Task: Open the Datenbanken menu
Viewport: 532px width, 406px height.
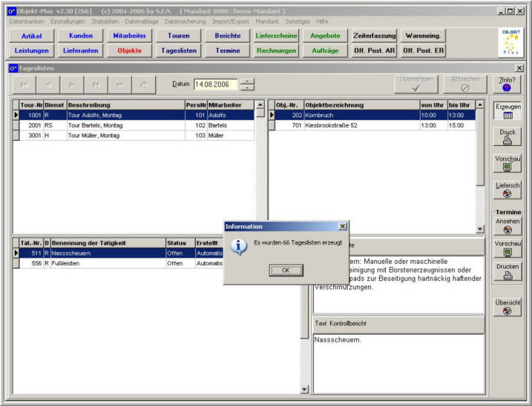Action: [x=26, y=22]
